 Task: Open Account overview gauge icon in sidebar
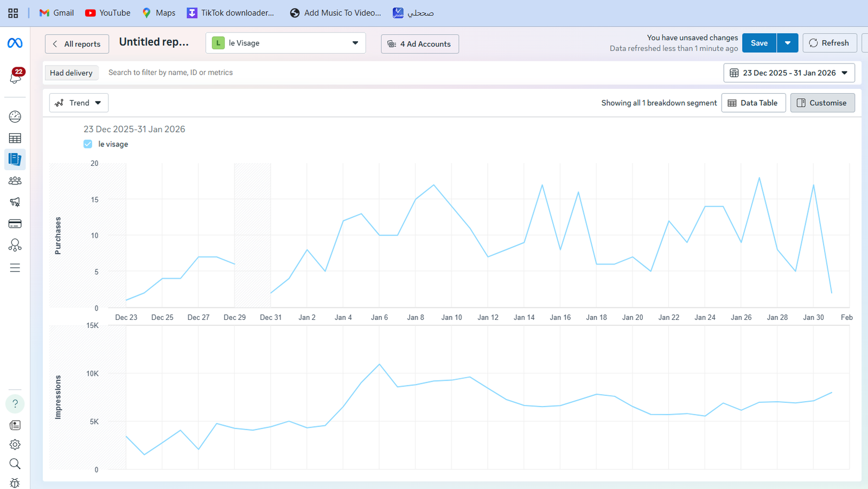15,117
